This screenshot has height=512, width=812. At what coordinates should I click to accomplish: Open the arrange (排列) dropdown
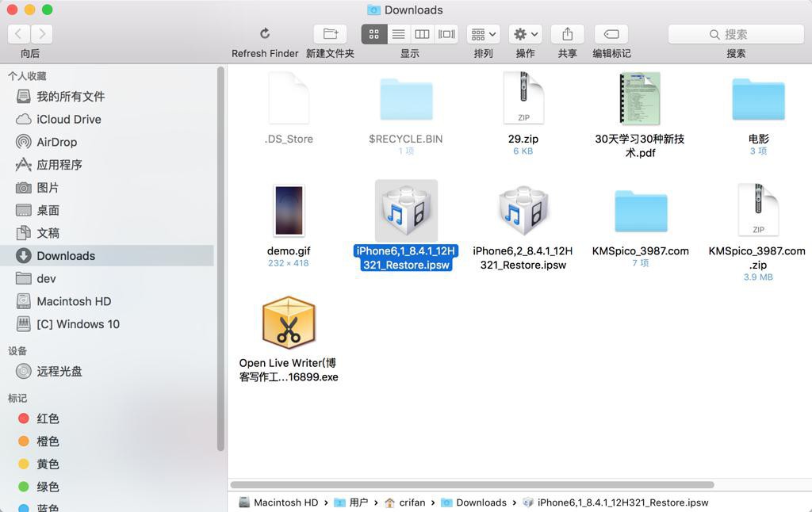click(483, 34)
